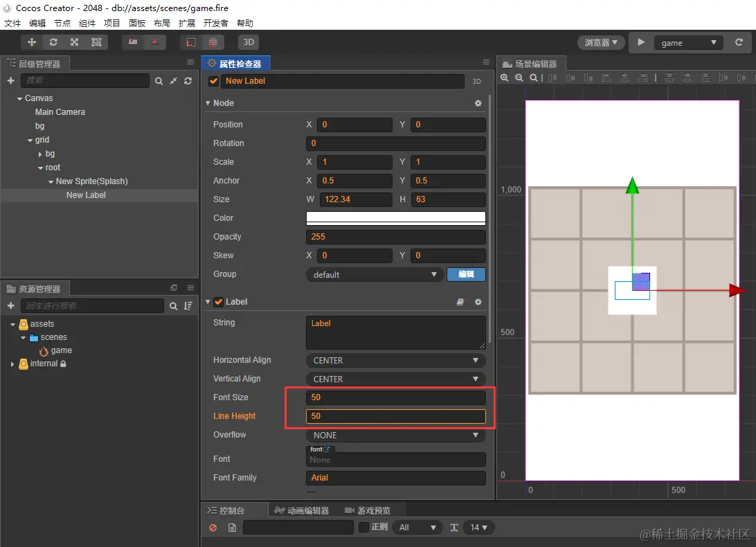
Task: Open the 节点 menu
Action: pos(62,23)
